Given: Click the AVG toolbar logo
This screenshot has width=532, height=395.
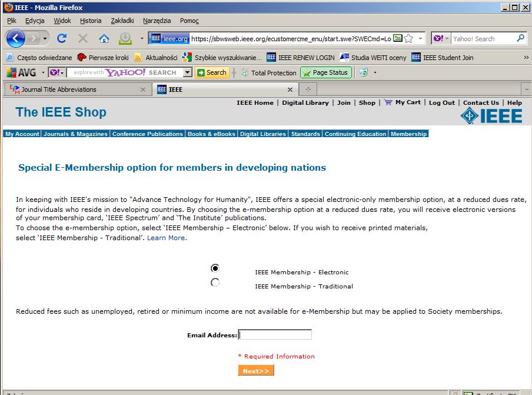Looking at the screenshot, I should click(21, 72).
